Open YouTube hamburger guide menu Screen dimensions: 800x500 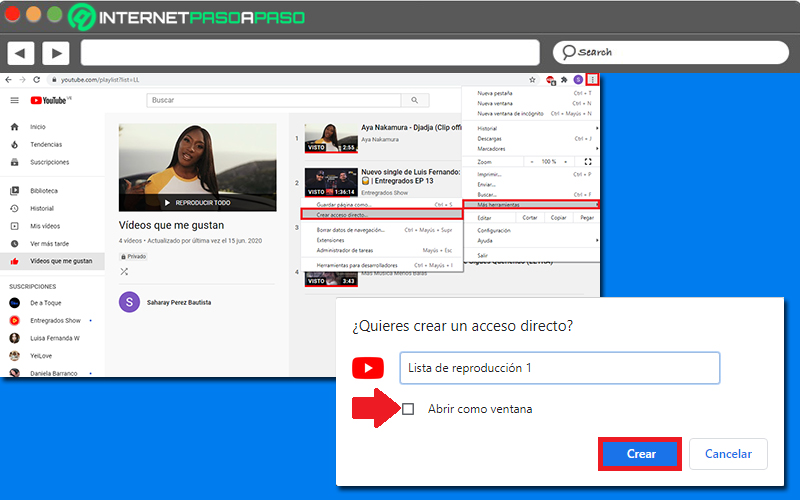click(x=14, y=100)
